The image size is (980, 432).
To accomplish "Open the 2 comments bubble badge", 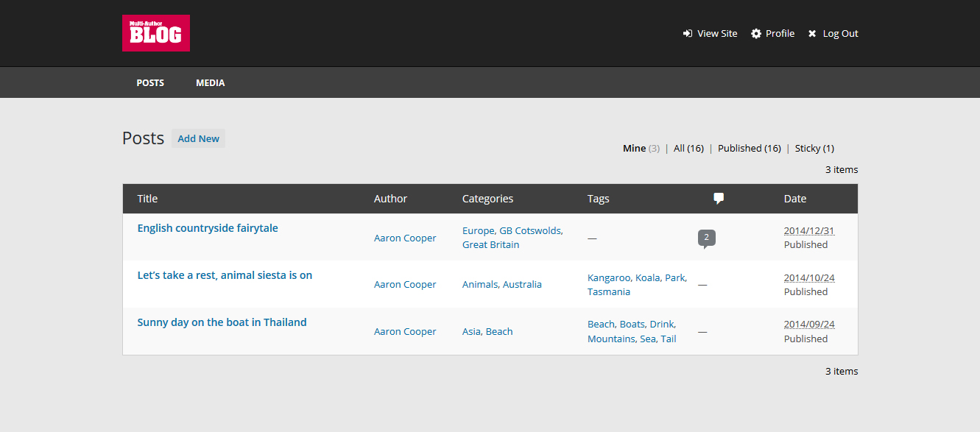I will point(706,238).
